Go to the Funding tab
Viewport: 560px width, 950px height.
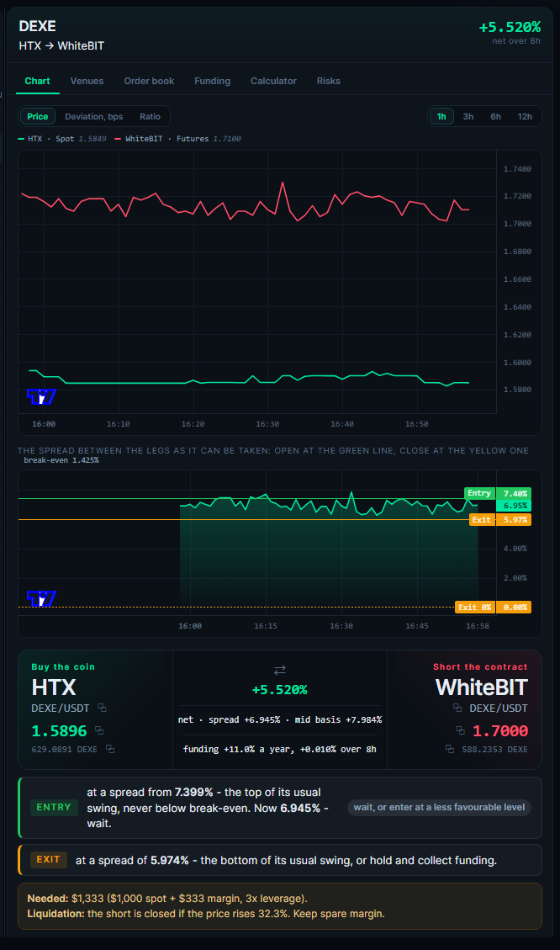click(213, 81)
